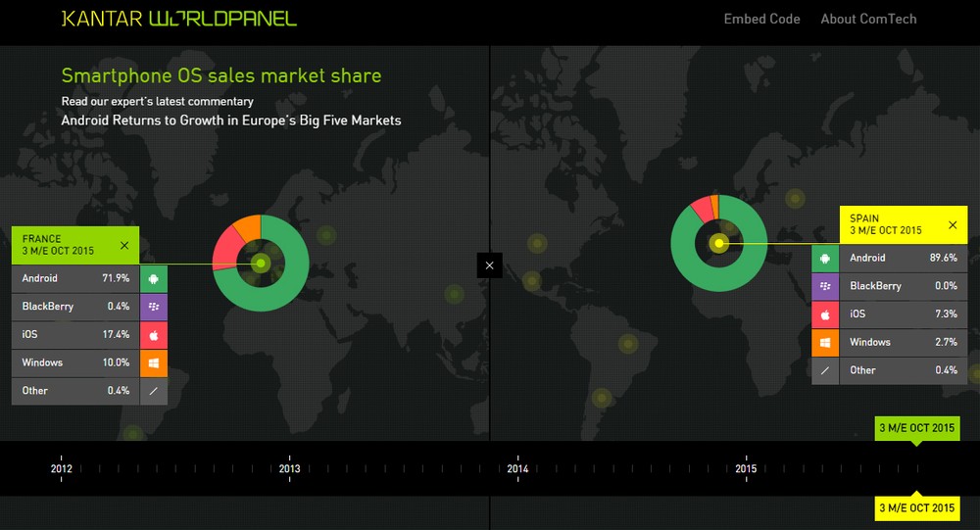The image size is (980, 530).
Task: Click Read our expert's latest commentary text
Action: [158, 101]
